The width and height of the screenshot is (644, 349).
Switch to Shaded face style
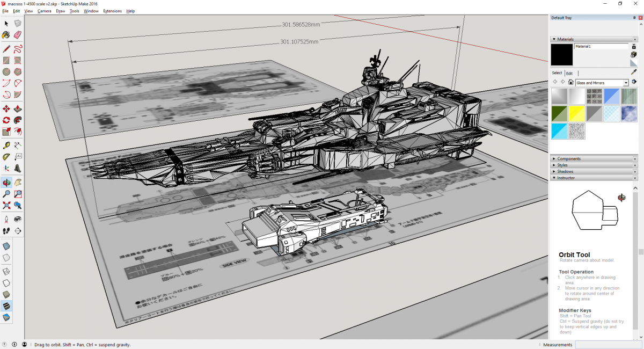tap(6, 294)
